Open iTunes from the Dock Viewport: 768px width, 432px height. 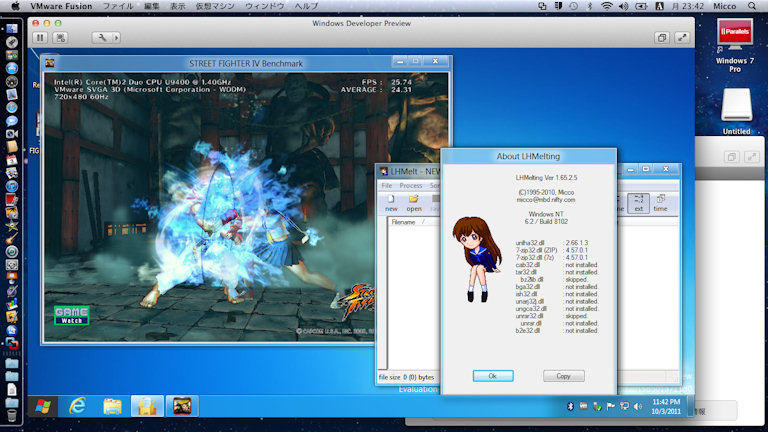click(x=12, y=186)
